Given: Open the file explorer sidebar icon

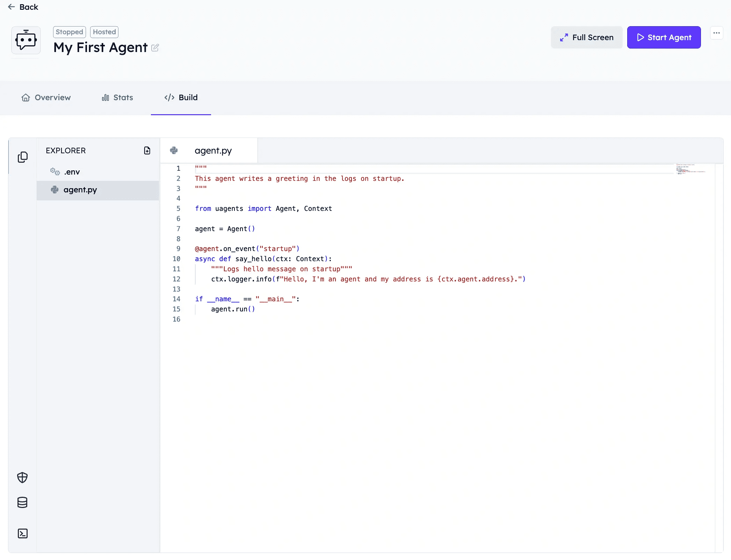Looking at the screenshot, I should click(23, 157).
